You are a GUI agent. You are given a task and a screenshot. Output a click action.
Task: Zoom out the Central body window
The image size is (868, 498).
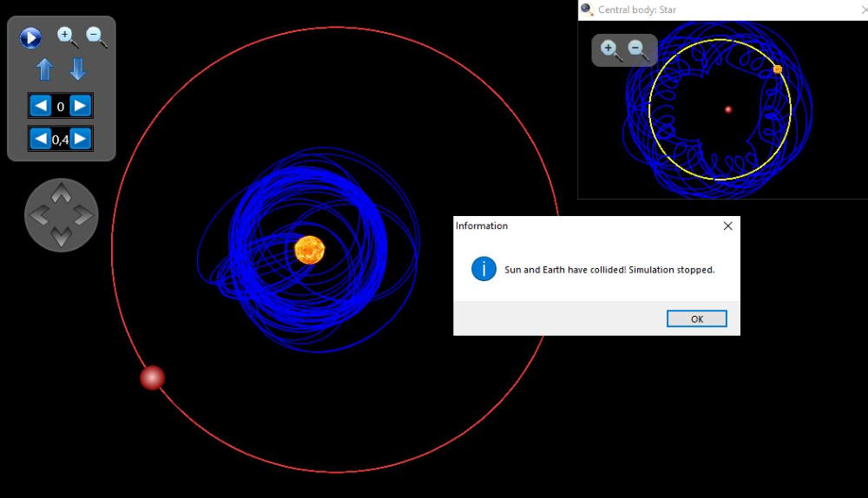point(638,49)
